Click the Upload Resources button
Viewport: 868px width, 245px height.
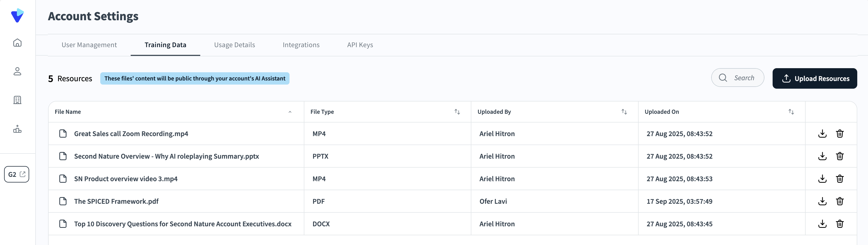[815, 79]
